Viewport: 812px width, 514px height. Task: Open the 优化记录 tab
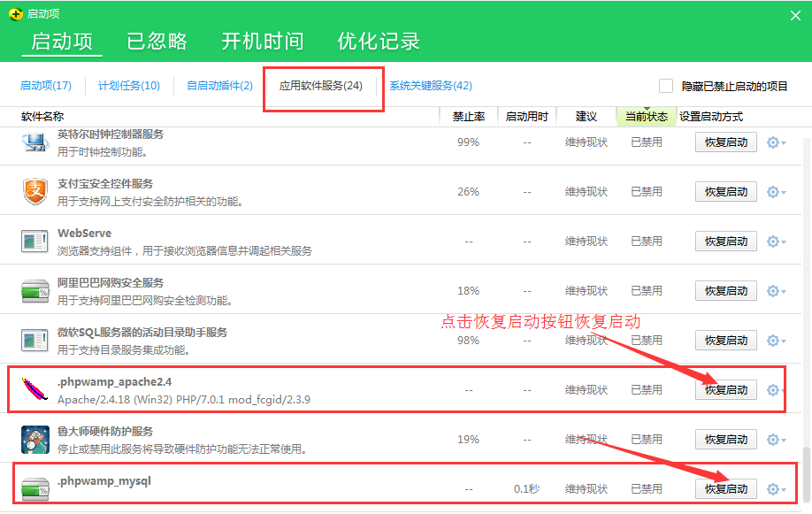(379, 41)
